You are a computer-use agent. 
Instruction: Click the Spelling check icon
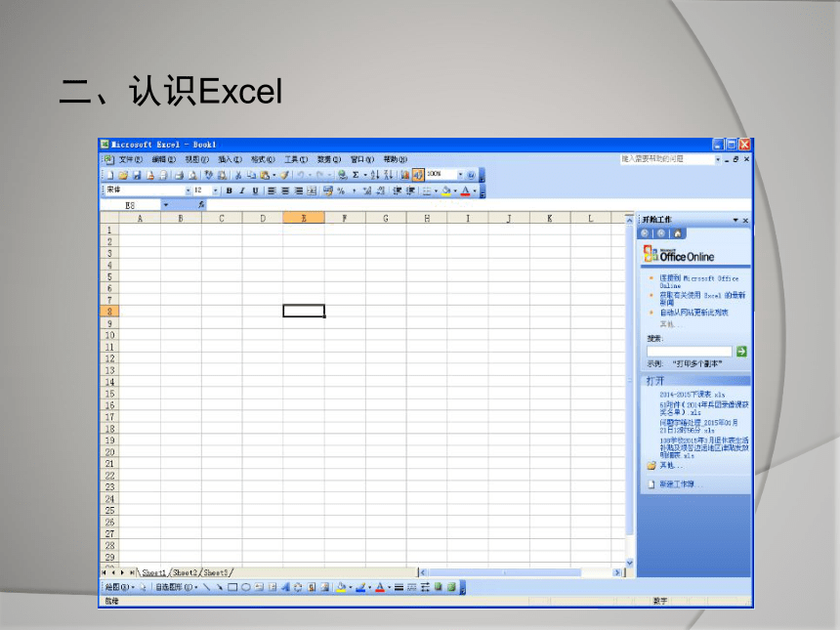pos(208,175)
